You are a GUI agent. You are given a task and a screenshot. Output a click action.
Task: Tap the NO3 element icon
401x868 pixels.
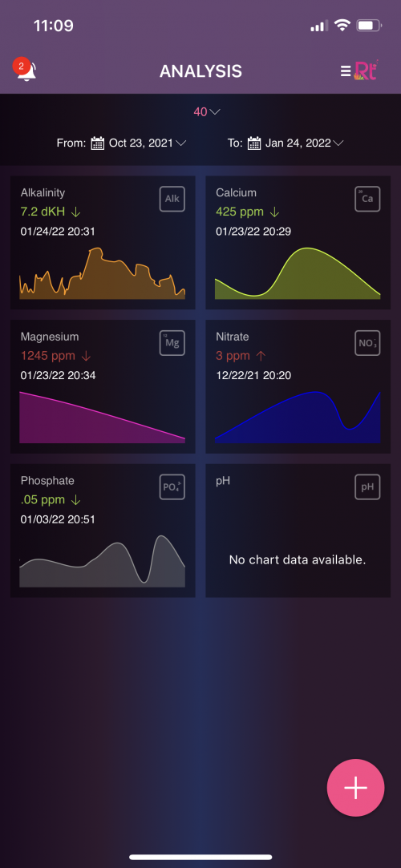coord(368,343)
